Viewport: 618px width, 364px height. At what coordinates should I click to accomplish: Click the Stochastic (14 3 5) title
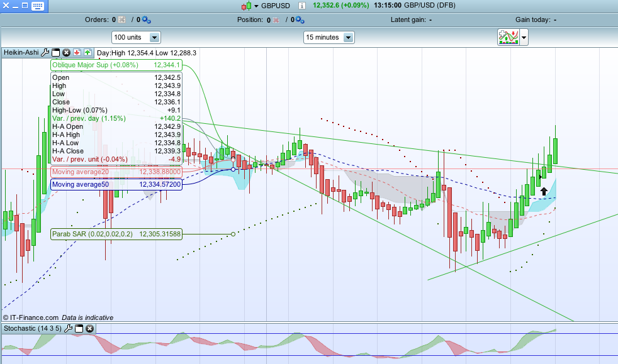click(x=33, y=328)
